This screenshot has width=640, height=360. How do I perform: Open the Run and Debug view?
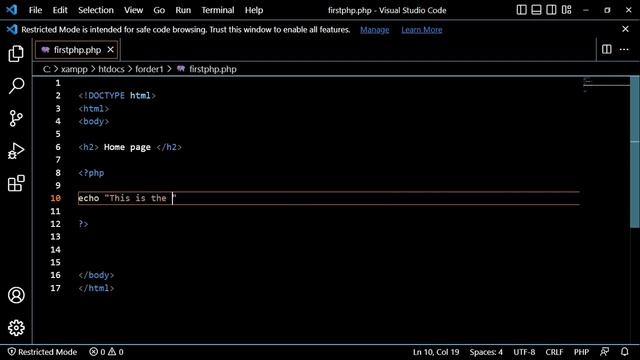pos(16,151)
